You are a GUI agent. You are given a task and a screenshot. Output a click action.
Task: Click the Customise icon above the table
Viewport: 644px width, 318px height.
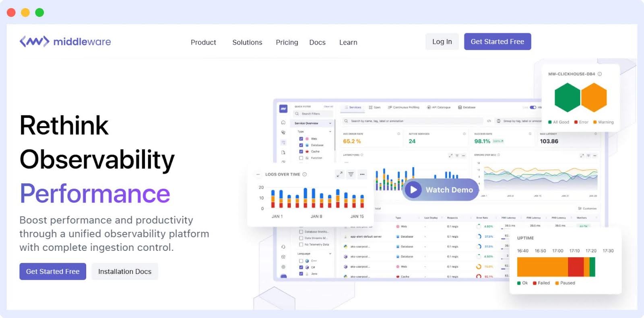point(580,209)
